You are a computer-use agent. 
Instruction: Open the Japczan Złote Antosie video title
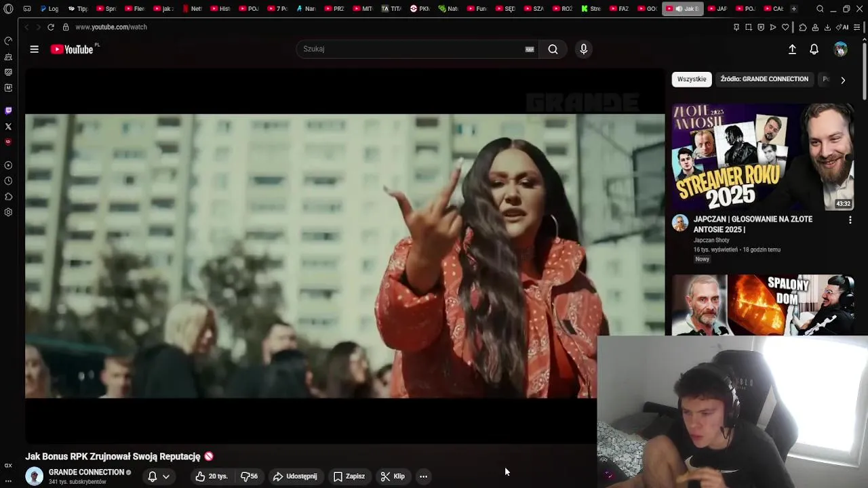(753, 224)
